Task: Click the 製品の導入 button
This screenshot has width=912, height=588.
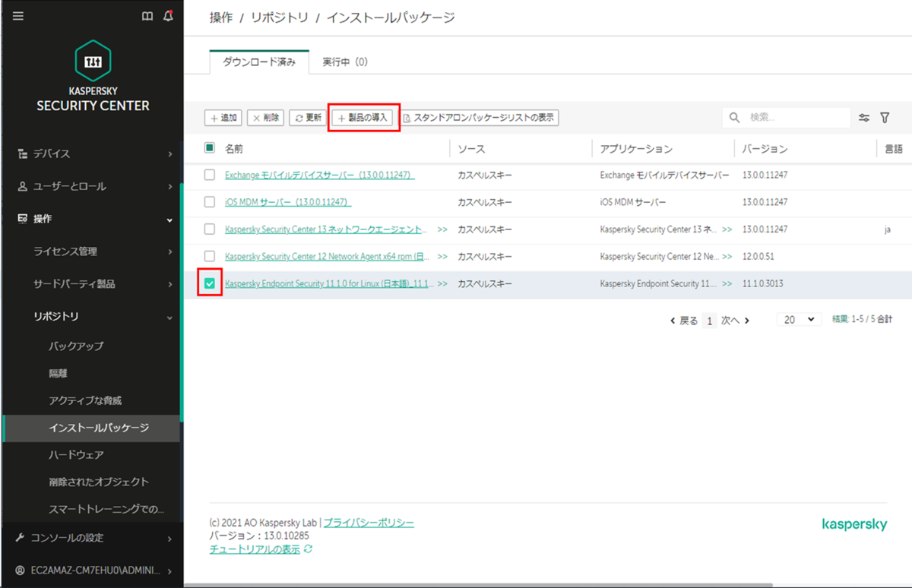Action: coord(363,118)
